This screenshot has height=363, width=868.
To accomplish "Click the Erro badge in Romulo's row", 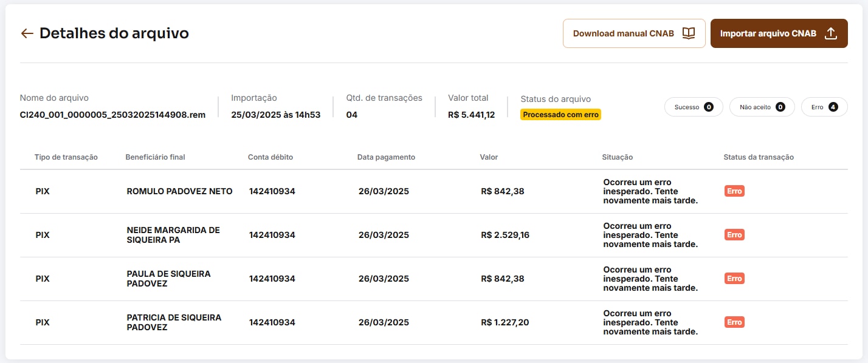I will (734, 191).
